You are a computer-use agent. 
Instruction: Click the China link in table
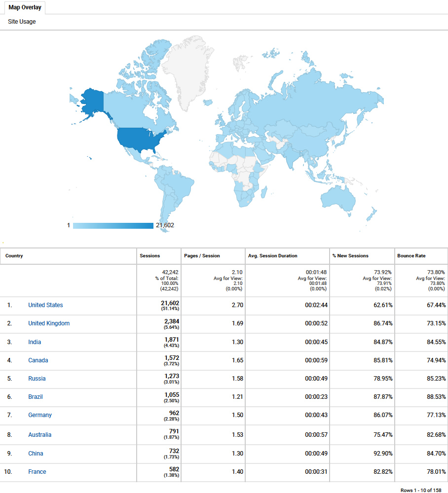pyautogui.click(x=36, y=454)
